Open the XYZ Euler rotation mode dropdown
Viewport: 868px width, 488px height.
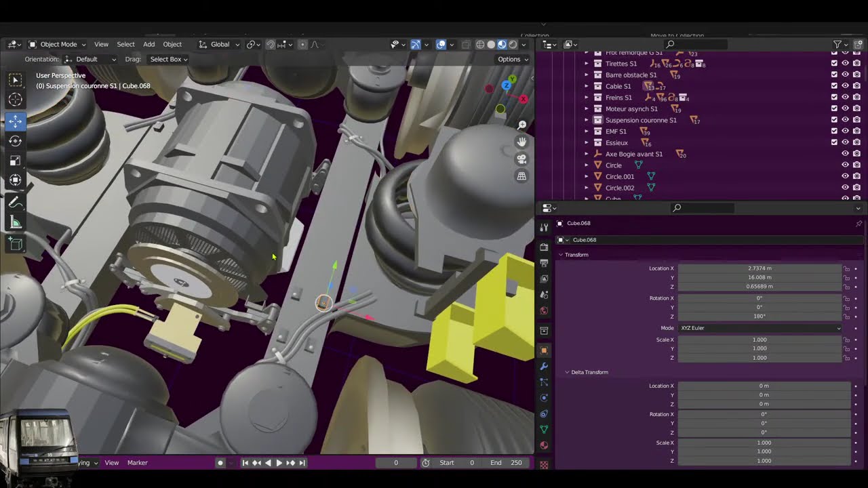click(760, 328)
